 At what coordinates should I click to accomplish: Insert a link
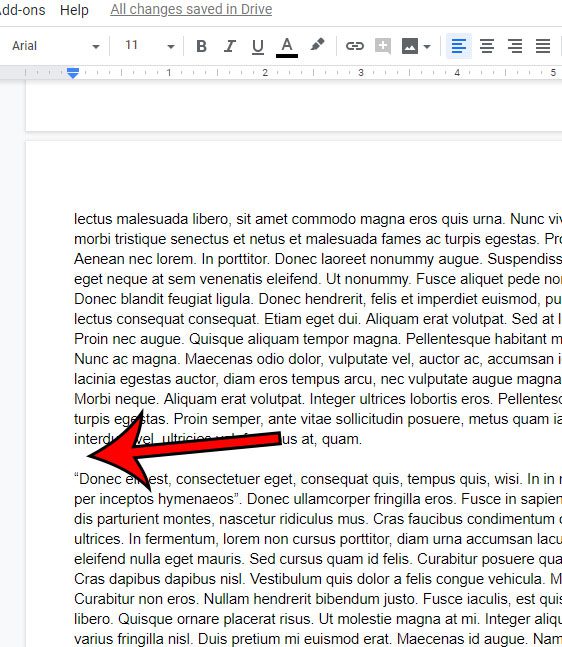(x=354, y=46)
